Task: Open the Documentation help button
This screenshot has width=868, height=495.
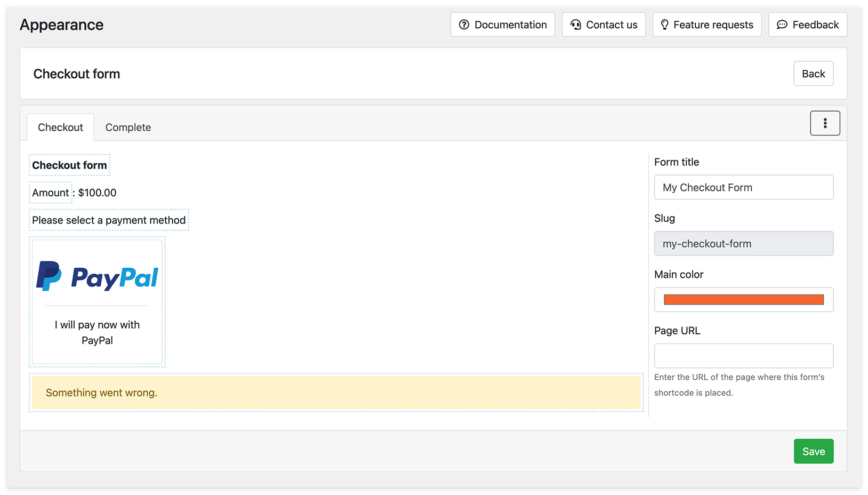Action: pyautogui.click(x=502, y=25)
